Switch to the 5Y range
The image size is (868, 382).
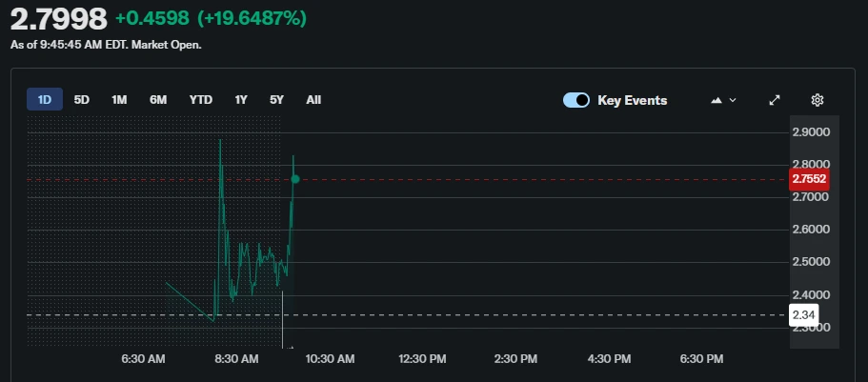point(276,99)
